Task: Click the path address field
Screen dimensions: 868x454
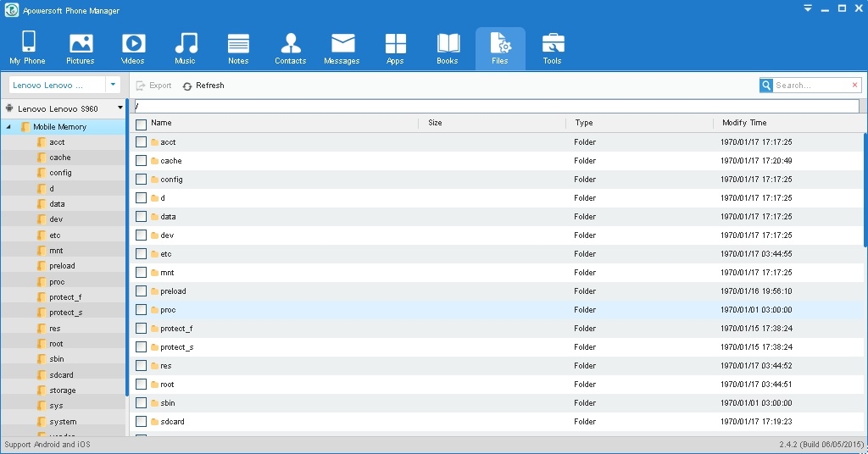Action: (497, 106)
